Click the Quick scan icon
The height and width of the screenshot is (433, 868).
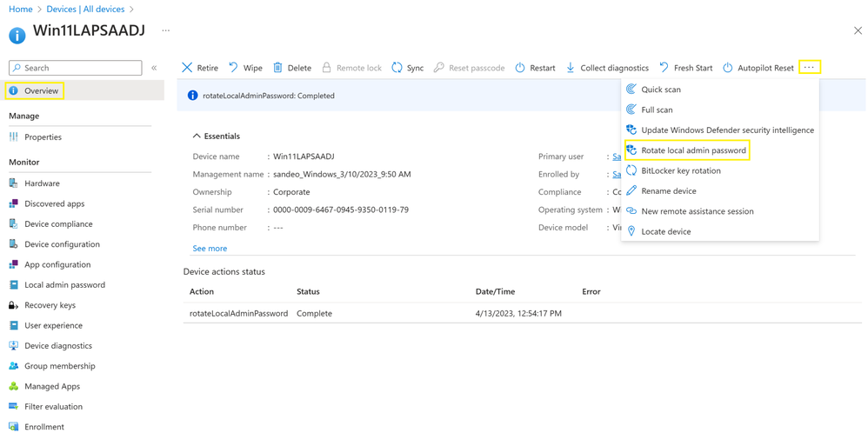coord(631,90)
